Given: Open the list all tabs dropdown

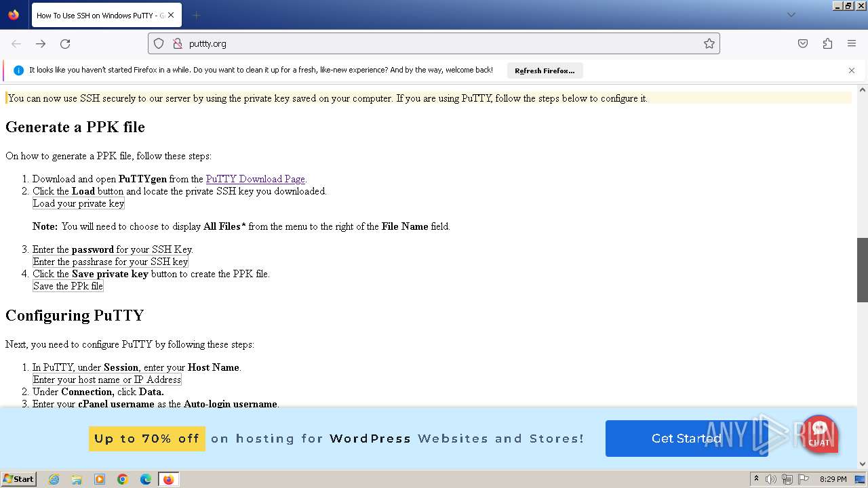Looking at the screenshot, I should tap(791, 15).
